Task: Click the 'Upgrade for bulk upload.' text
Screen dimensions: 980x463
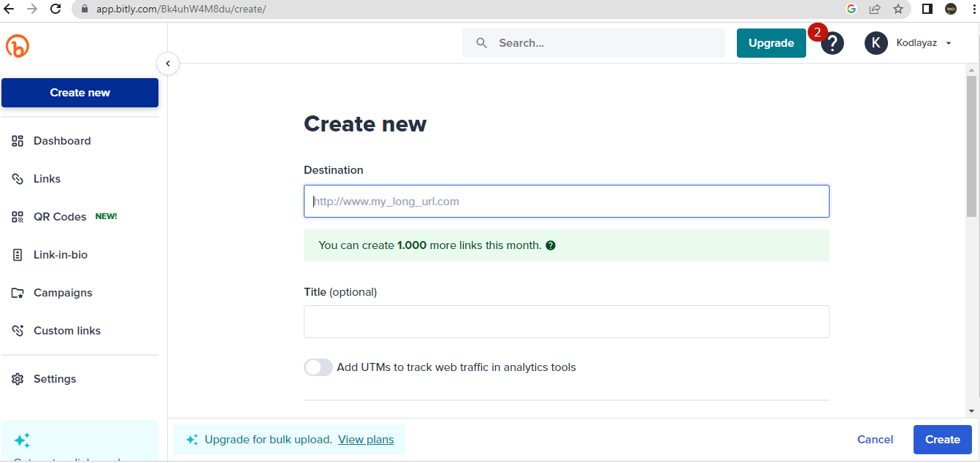Action: (268, 440)
